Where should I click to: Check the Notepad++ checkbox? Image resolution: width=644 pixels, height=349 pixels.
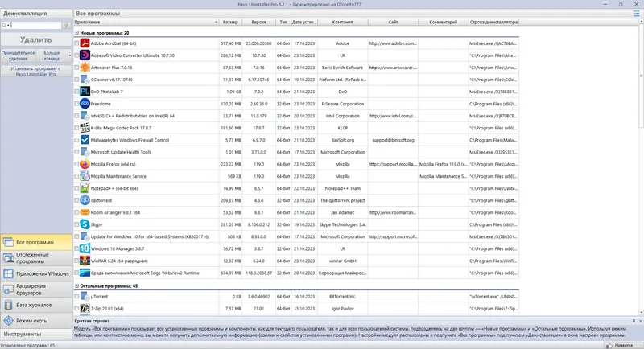[x=76, y=188]
